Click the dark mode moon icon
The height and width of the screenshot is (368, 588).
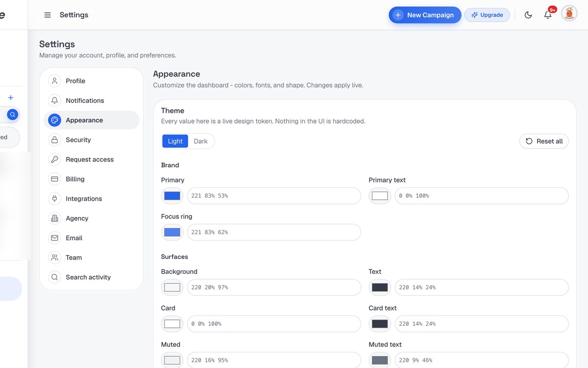528,15
